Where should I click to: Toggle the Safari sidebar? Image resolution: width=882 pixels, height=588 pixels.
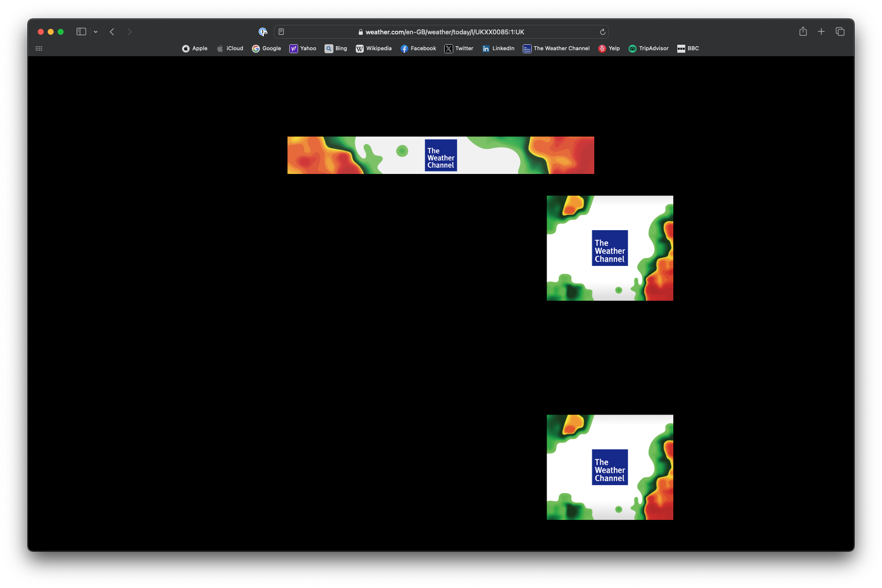[81, 32]
